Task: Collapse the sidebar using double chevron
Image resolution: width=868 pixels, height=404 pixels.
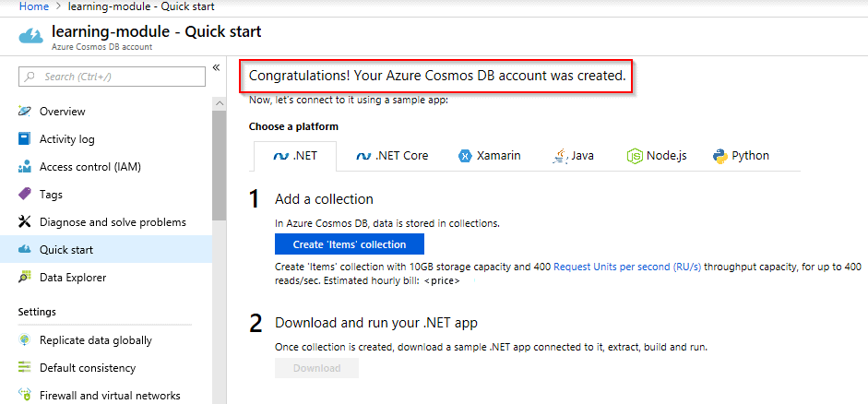Action: pyautogui.click(x=216, y=67)
